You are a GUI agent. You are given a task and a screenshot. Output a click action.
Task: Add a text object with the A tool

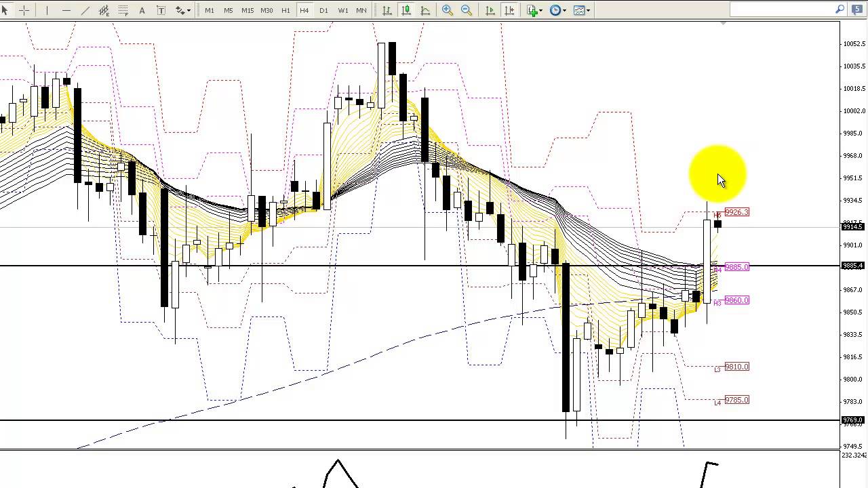142,10
